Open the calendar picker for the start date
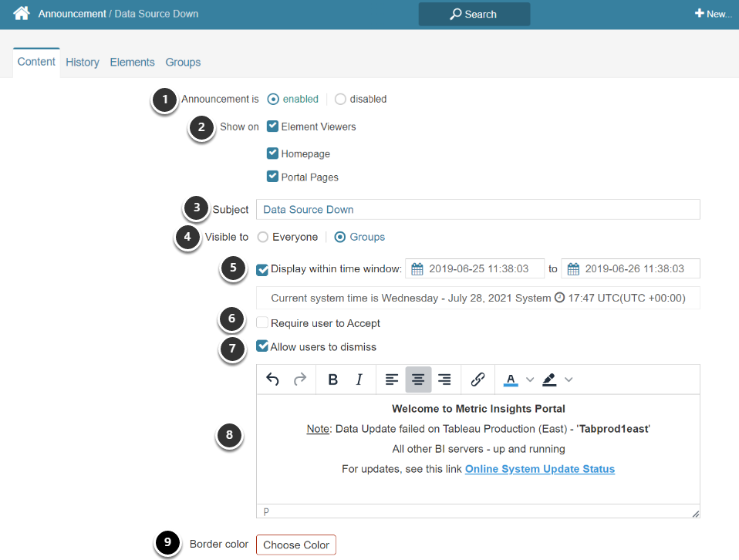The height and width of the screenshot is (560, 739). click(x=416, y=268)
